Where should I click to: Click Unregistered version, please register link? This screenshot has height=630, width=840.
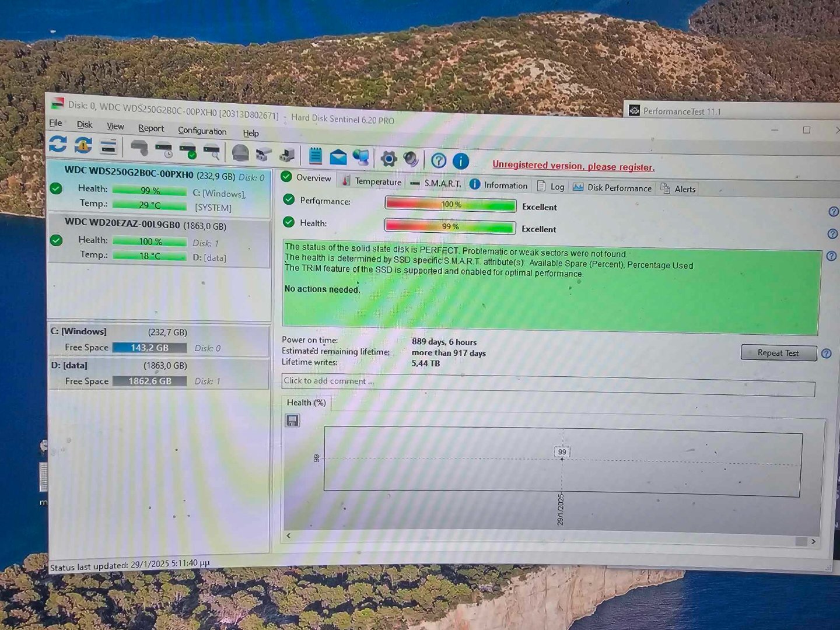tap(573, 166)
